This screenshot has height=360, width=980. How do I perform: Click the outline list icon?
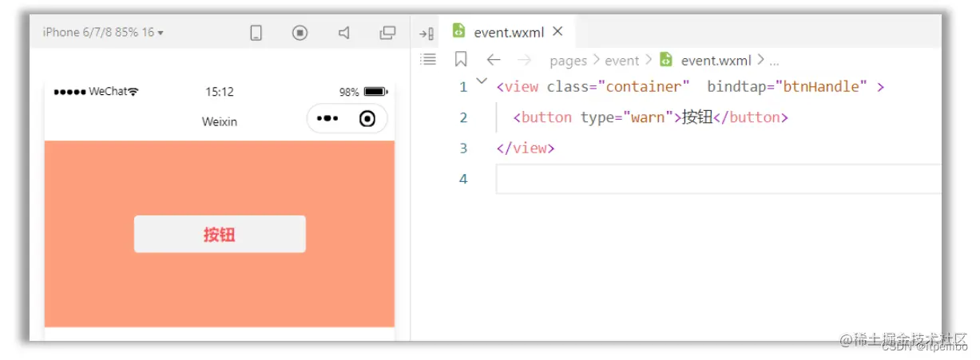[429, 59]
